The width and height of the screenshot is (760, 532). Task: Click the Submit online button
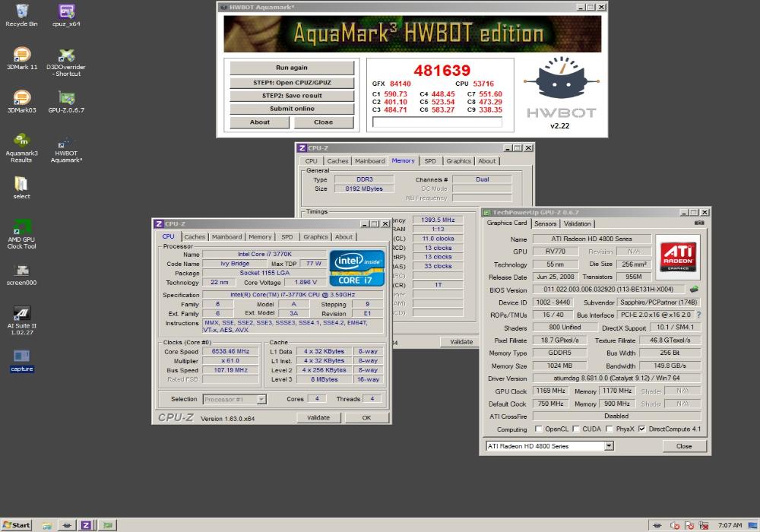pos(292,109)
